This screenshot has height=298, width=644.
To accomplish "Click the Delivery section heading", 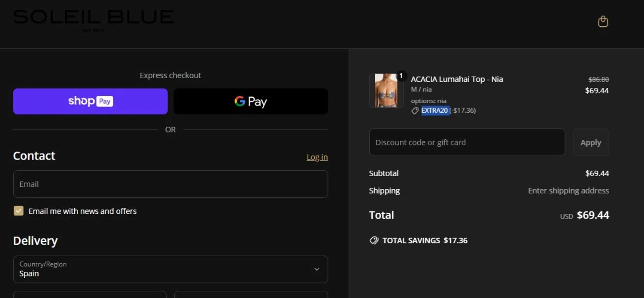I will (x=35, y=241).
